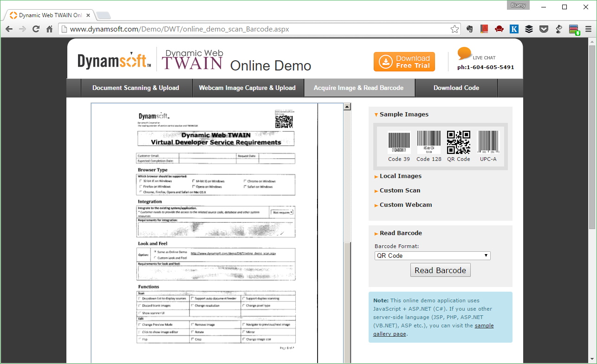Bookmark this page with the star icon
The image size is (597, 364).
(454, 29)
